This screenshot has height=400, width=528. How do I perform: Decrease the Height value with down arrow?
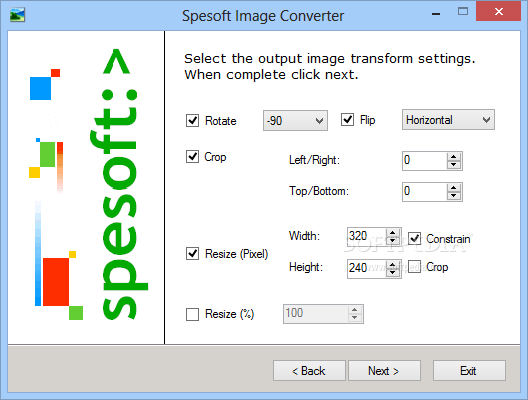click(x=393, y=272)
